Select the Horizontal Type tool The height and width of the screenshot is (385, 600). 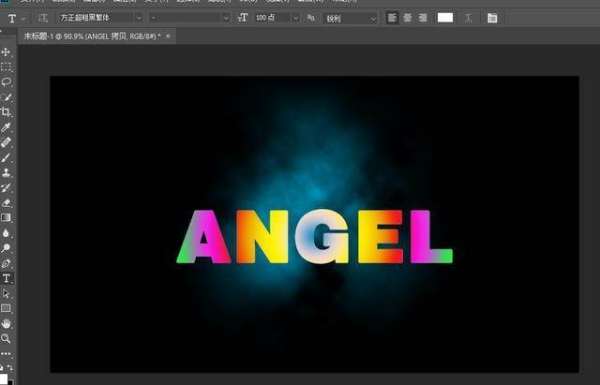click(x=7, y=278)
